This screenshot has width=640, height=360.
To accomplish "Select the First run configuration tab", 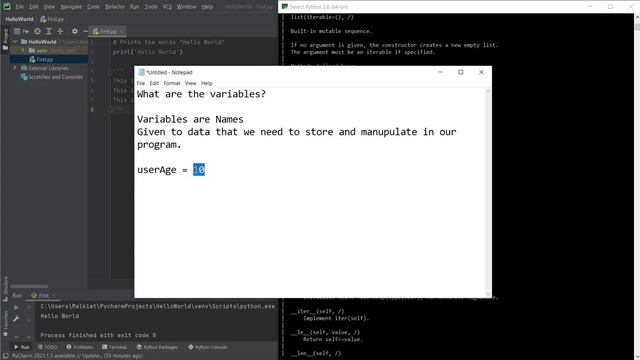I will coord(43,295).
